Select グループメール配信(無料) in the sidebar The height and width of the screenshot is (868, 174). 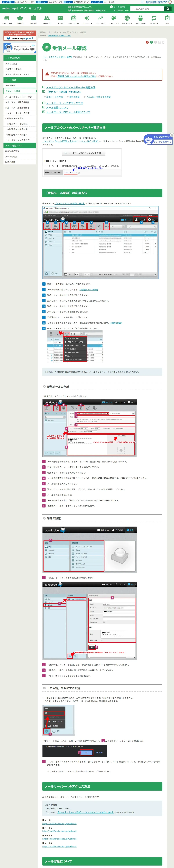tap(20, 102)
